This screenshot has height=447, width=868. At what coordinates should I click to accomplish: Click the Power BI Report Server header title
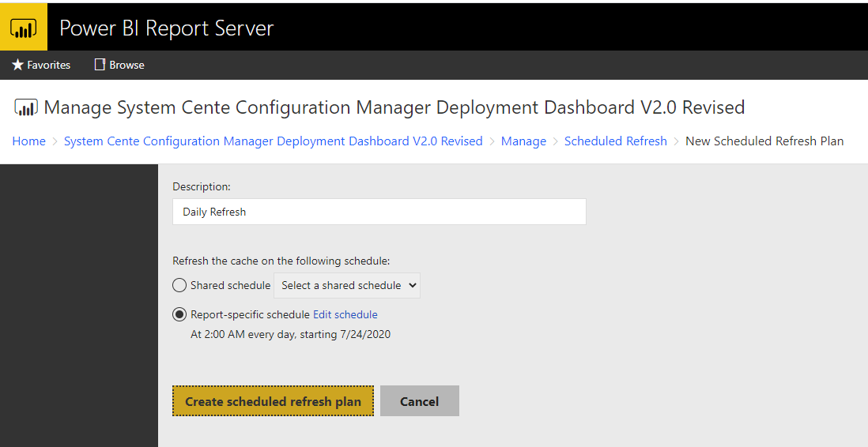(x=166, y=28)
